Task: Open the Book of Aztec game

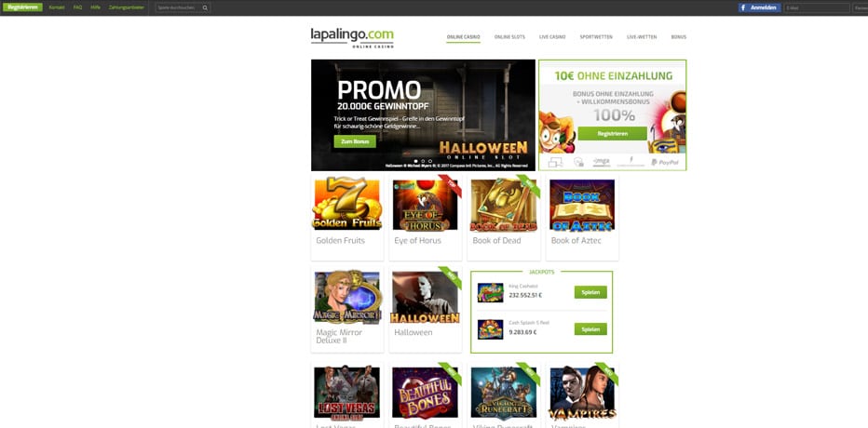Action: tap(582, 204)
